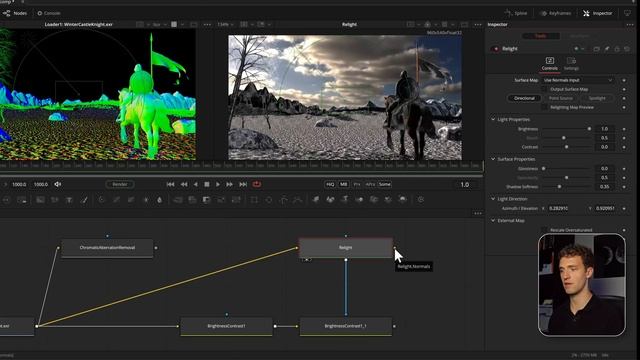The image size is (640, 360).
Task: Select the Blur droplet tool
Action: tap(160, 200)
